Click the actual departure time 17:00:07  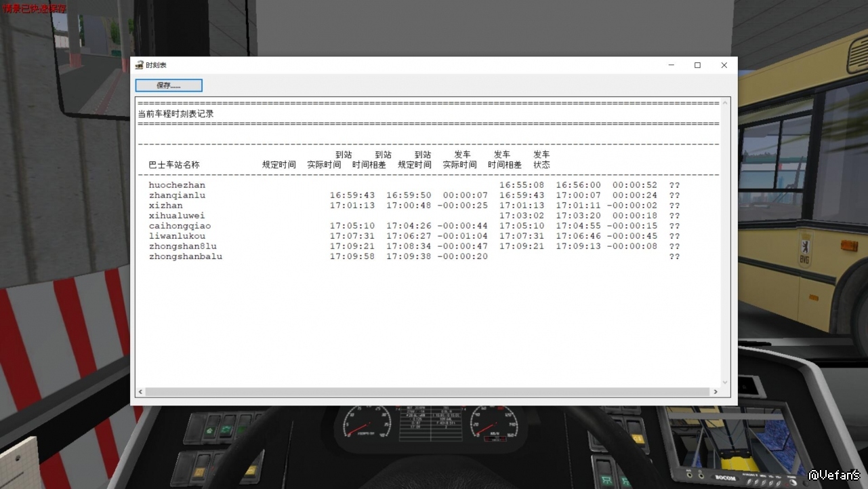click(579, 195)
